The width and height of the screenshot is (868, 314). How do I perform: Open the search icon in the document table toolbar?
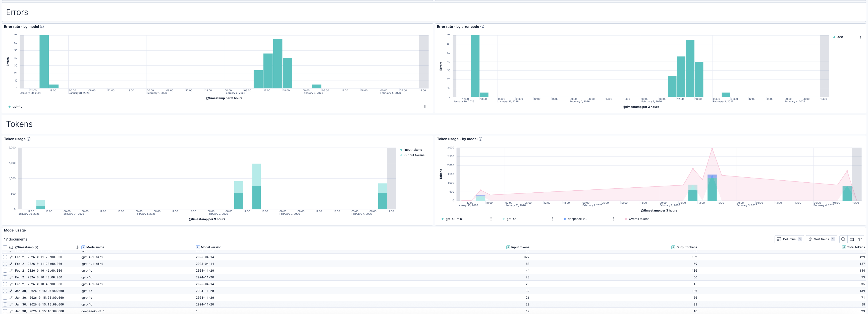point(843,239)
